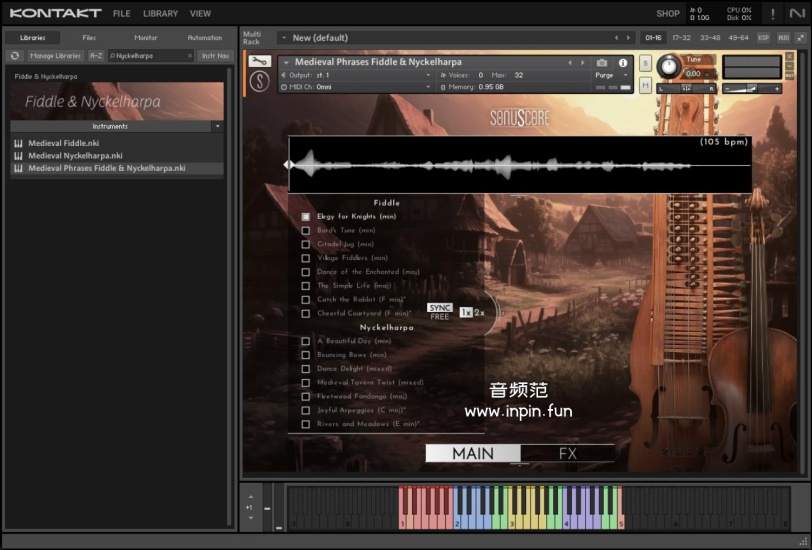The height and width of the screenshot is (550, 812).
Task: Open the Output st. 1 dropdown
Action: (428, 75)
